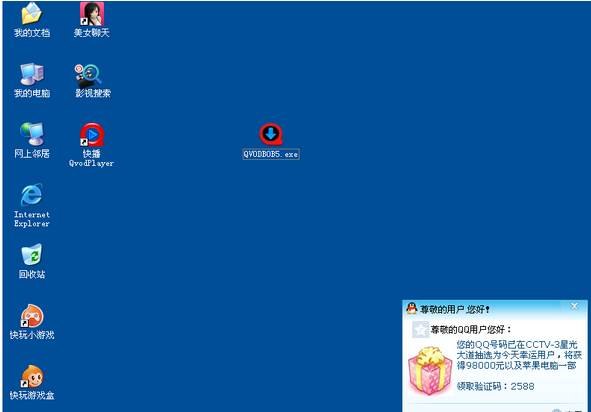The height and width of the screenshot is (412, 591).
Task: Select the QVODBOBS.exe download icon
Action: pyautogui.click(x=271, y=134)
